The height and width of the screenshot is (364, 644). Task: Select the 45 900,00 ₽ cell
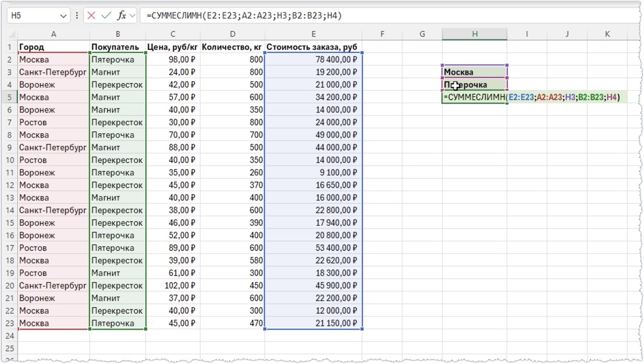(314, 286)
